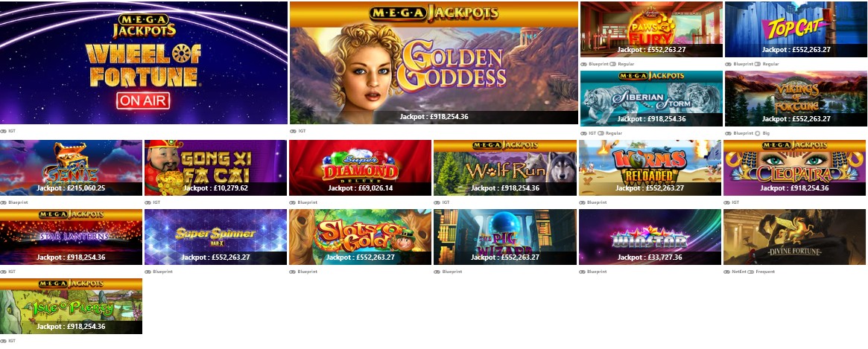Image resolution: width=868 pixels, height=349 pixels.
Task: Toggle the Frequent indicator under Divine Fortune
Action: [x=750, y=272]
